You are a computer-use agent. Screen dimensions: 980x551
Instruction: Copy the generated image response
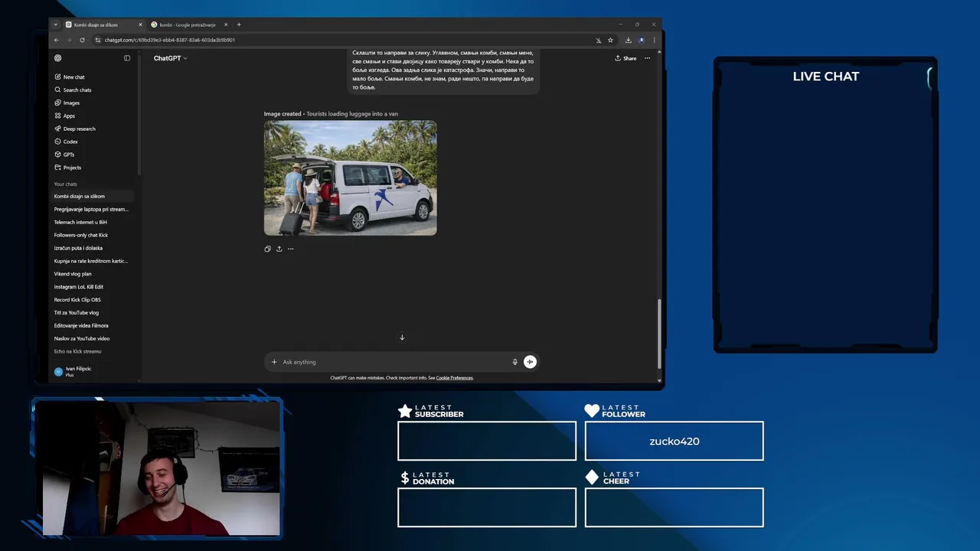[267, 249]
